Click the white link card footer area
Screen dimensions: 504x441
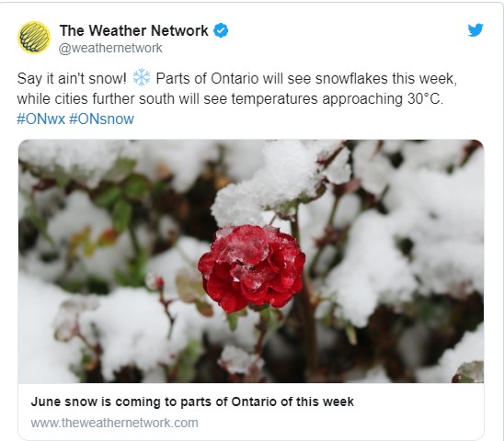(251, 412)
